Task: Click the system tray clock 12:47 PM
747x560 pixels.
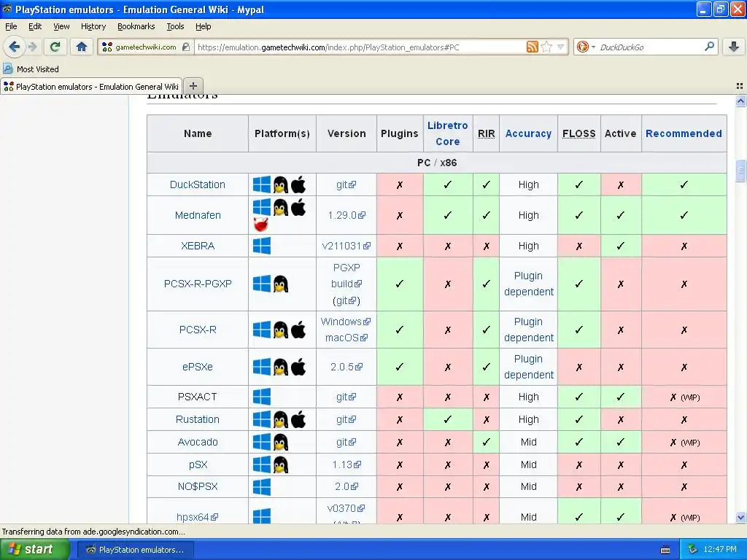Action: (720, 550)
